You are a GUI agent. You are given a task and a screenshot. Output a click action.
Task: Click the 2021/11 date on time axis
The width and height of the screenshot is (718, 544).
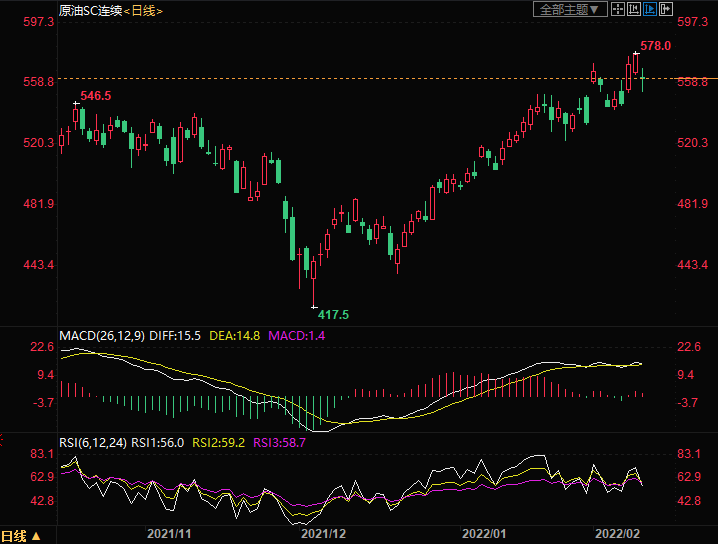168,535
